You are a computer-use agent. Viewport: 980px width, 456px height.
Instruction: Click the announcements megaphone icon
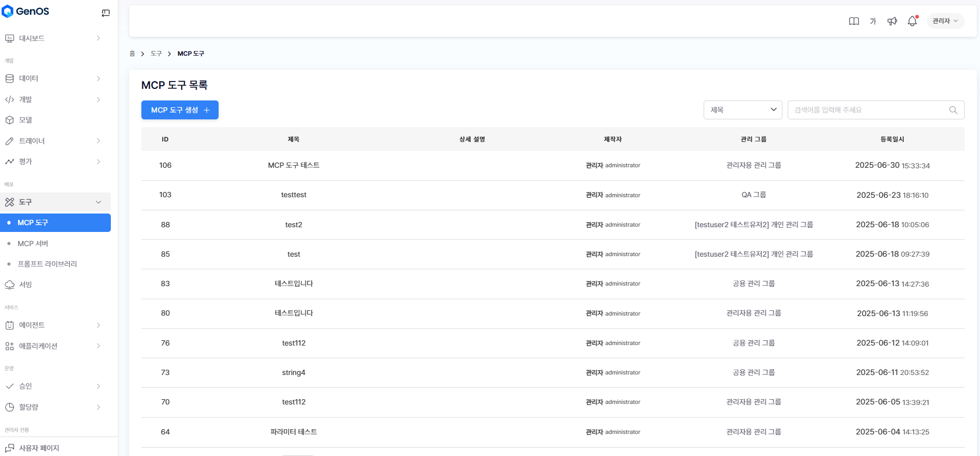point(892,21)
